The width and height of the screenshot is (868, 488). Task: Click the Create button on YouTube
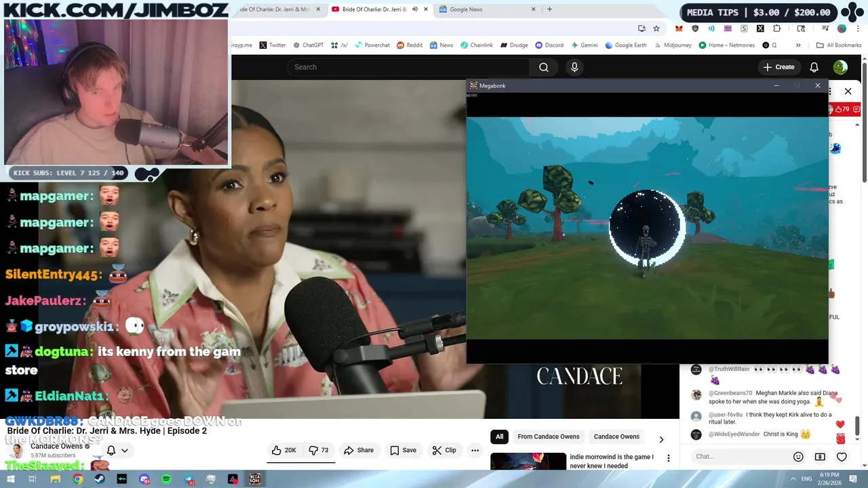pyautogui.click(x=778, y=67)
